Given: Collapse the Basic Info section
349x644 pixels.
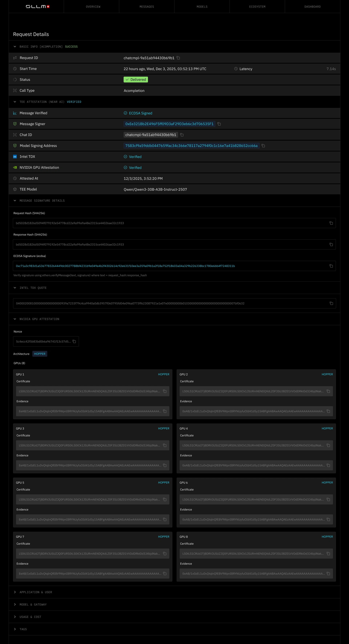Looking at the screenshot, I should coord(15,46).
